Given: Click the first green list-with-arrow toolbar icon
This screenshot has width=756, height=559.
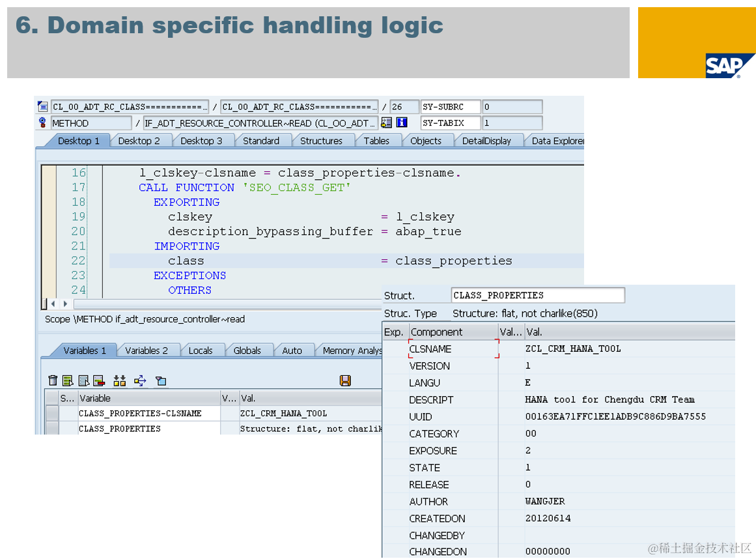Looking at the screenshot, I should click(68, 380).
